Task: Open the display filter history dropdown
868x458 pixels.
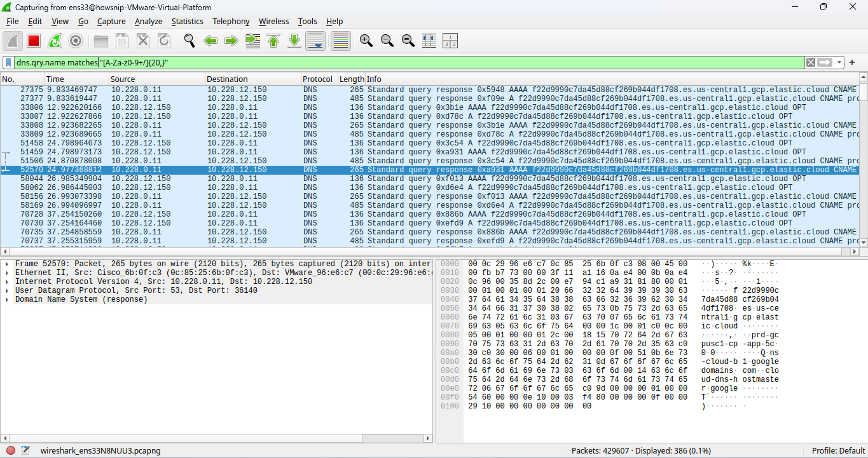Action: coord(839,62)
